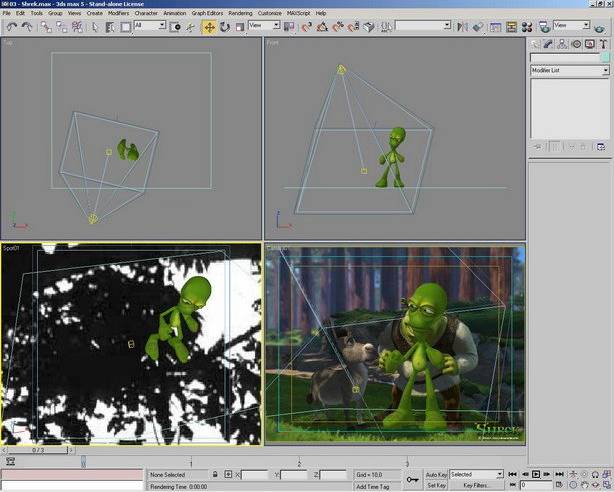Click the Mirror Selected Objects icon
614x492 pixels.
coord(462,27)
